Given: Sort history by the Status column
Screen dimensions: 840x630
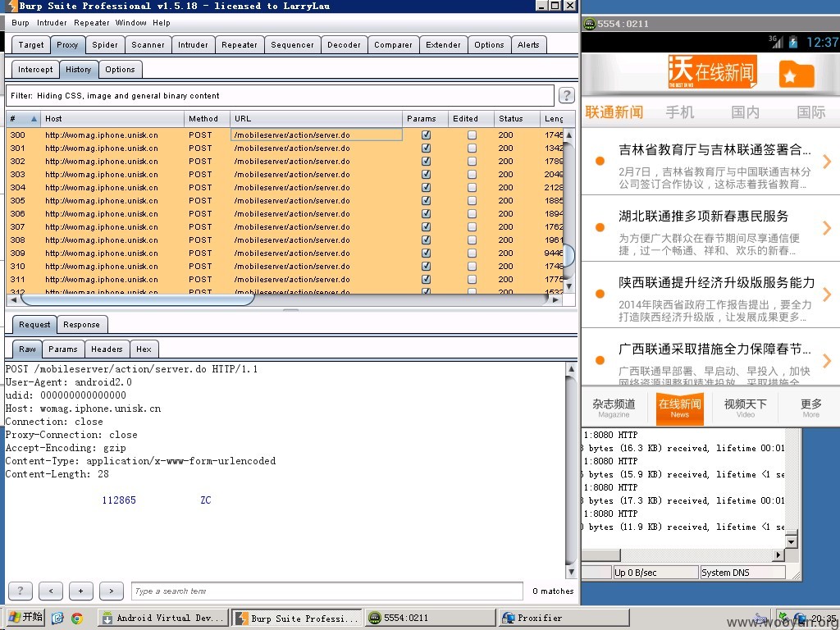Looking at the screenshot, I should pos(517,119).
